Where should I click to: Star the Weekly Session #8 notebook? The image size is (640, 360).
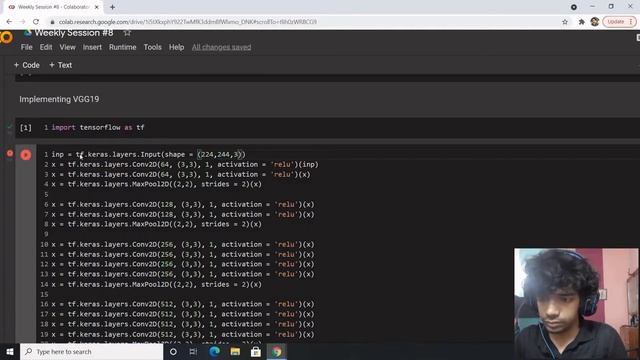click(127, 33)
